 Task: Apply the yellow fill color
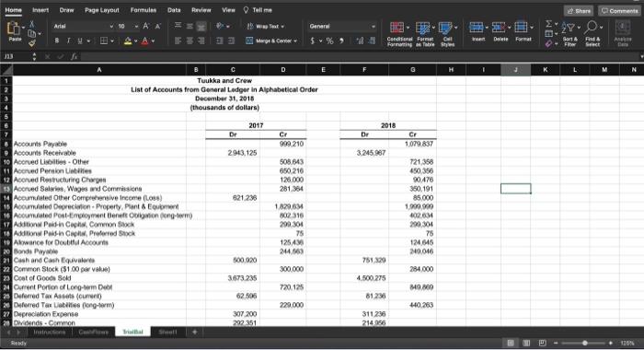coord(128,41)
